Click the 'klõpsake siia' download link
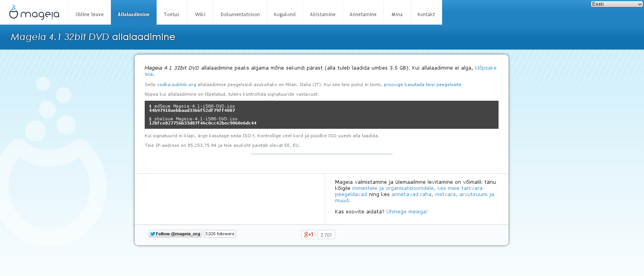 click(485, 68)
